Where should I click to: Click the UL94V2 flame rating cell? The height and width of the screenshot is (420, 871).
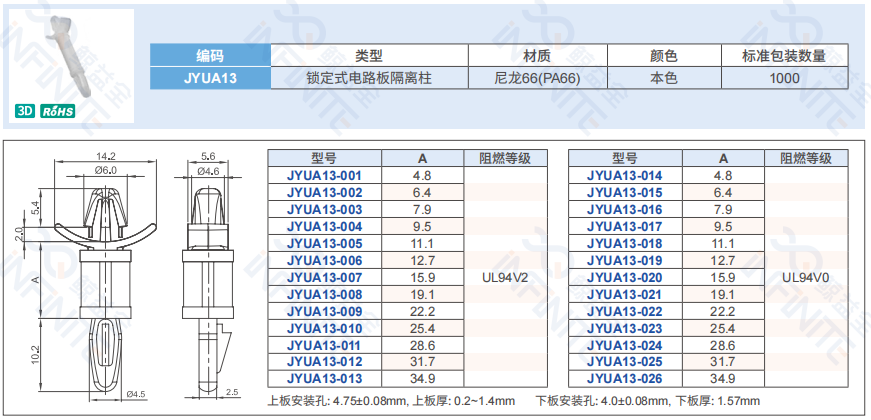(x=505, y=277)
